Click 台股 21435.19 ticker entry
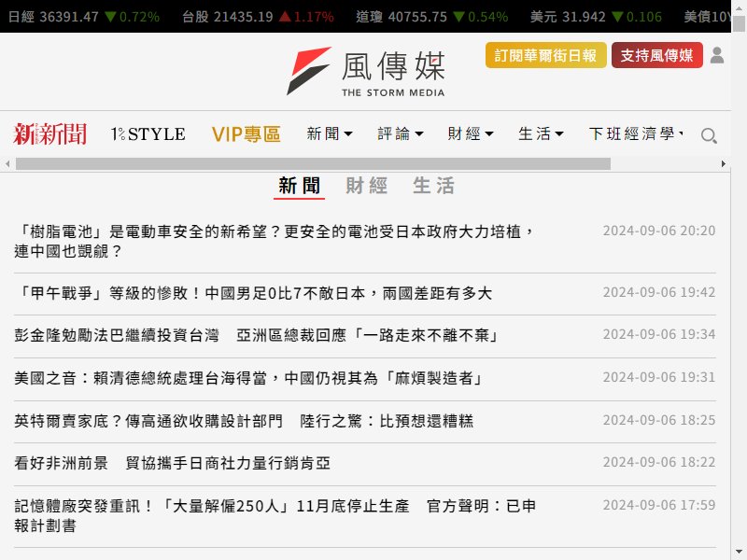Viewport: 747px width, 560px height. click(258, 17)
